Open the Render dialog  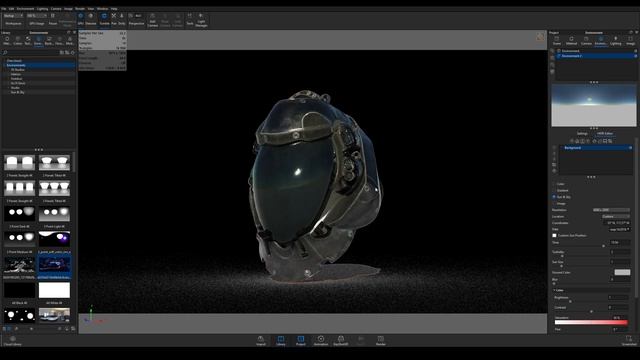point(381,340)
